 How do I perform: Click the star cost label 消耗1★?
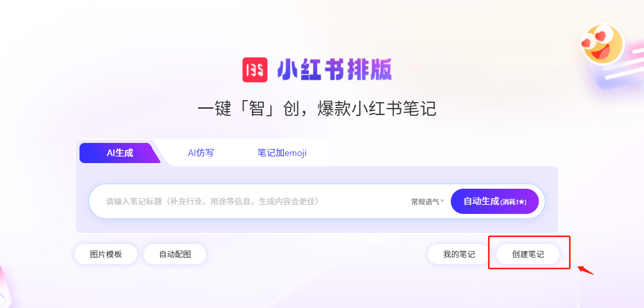pyautogui.click(x=513, y=202)
